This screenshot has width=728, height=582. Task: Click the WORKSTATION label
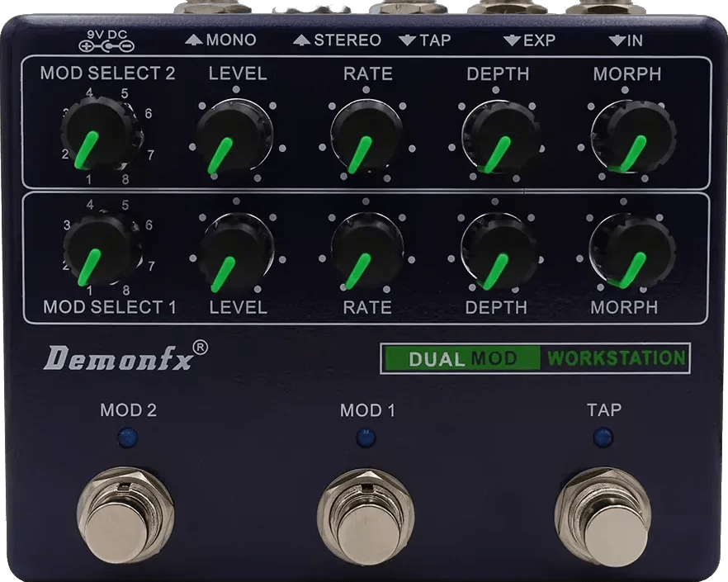pyautogui.click(x=617, y=359)
